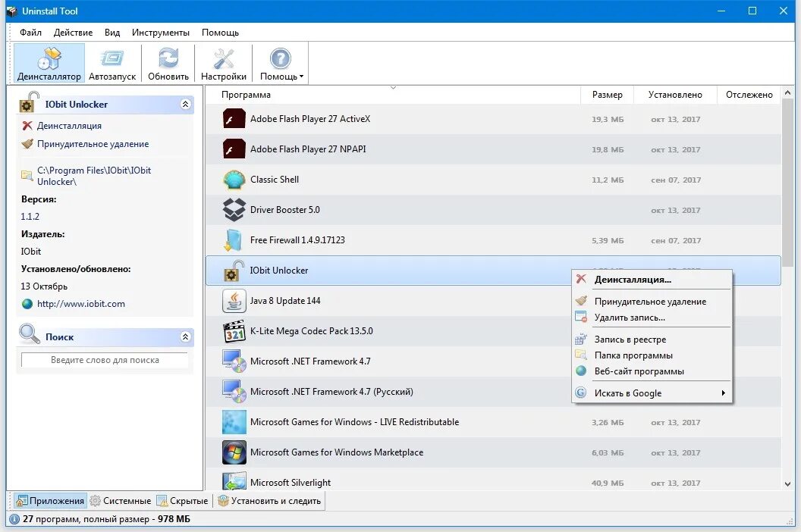
Task: Switch to the Системные tab
Action: click(x=121, y=501)
